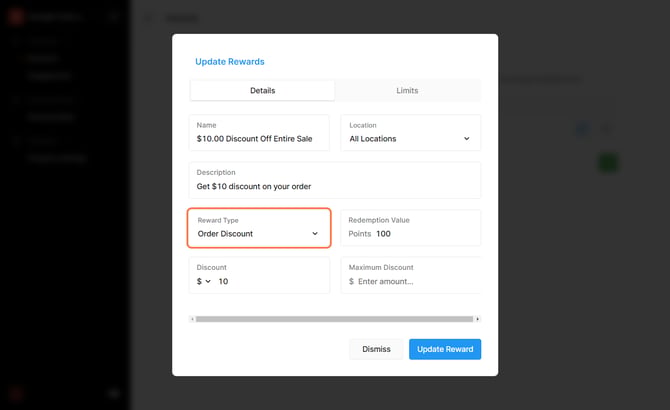Click the red logo in sidebar header

pyautogui.click(x=16, y=17)
